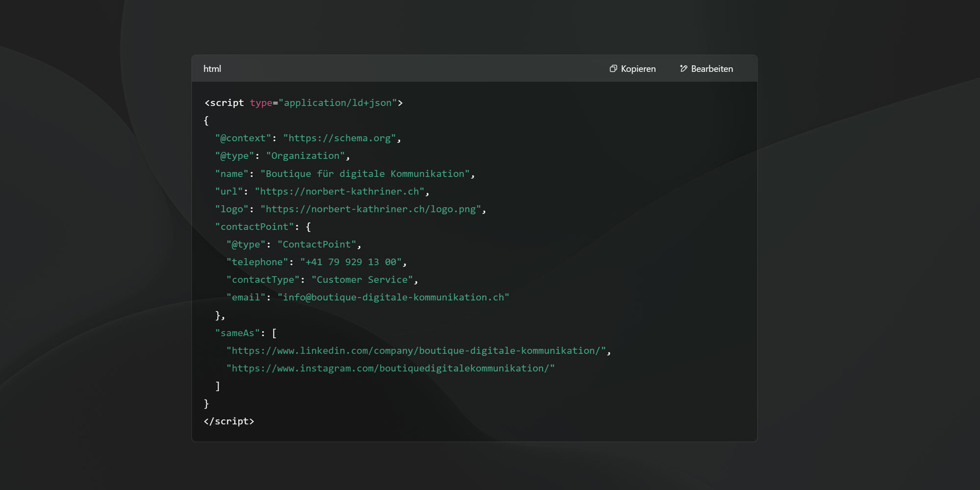Click the Instagram profile URL string
Viewport: 980px width, 490px height.
point(390,368)
